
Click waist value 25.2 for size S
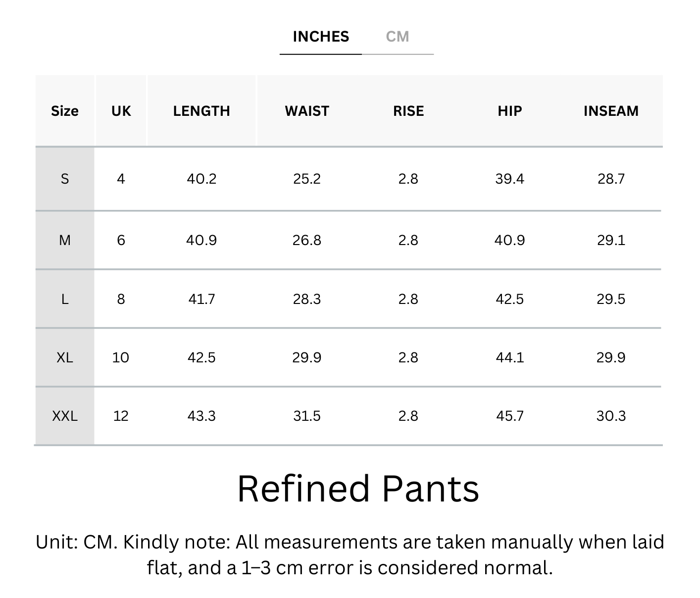[307, 179]
